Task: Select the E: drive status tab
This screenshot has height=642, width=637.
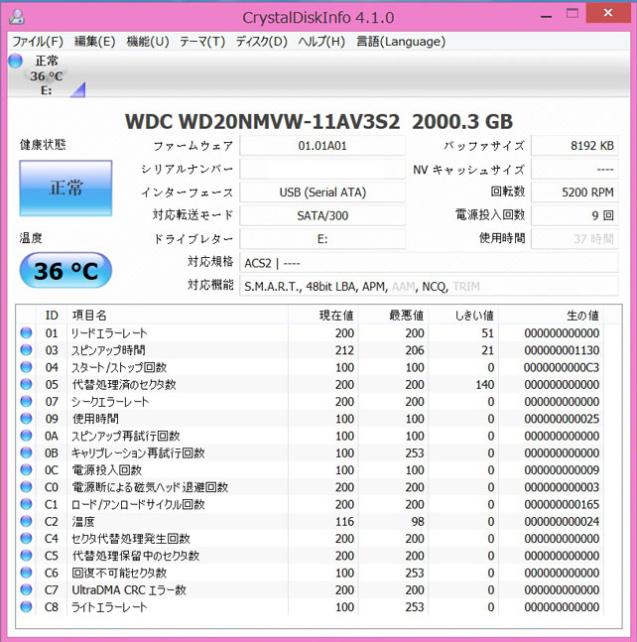Action: [47, 75]
